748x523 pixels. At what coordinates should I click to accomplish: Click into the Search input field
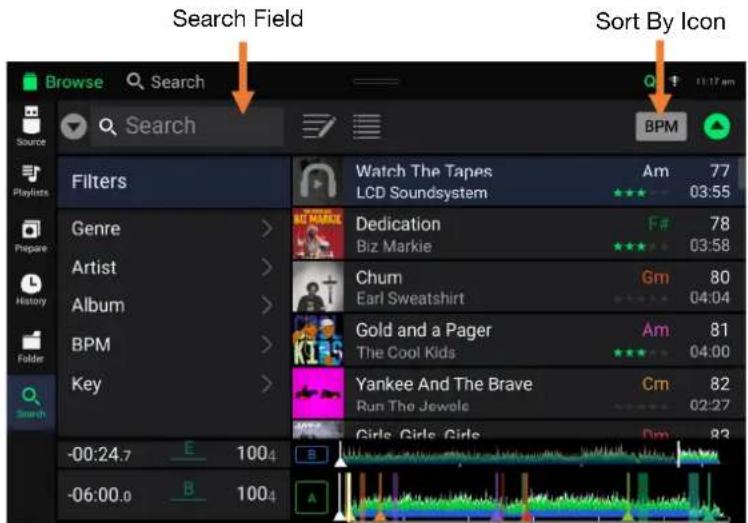tap(190, 127)
